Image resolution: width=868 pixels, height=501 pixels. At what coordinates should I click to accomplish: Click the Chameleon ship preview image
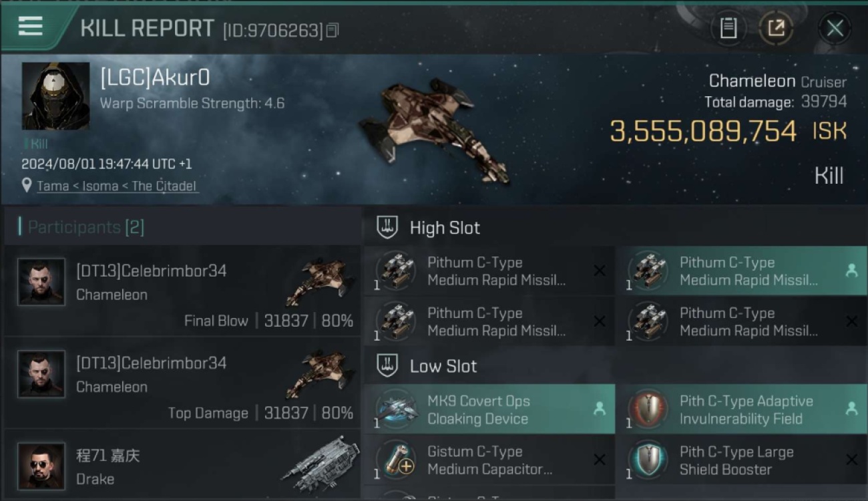(x=433, y=129)
